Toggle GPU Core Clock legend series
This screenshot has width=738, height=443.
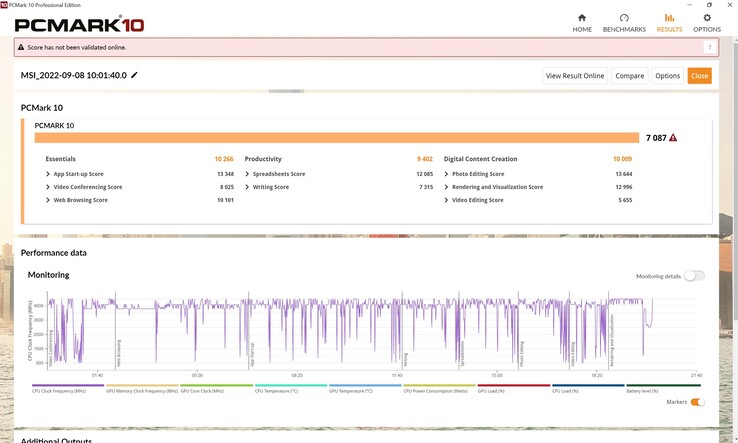pyautogui.click(x=217, y=388)
